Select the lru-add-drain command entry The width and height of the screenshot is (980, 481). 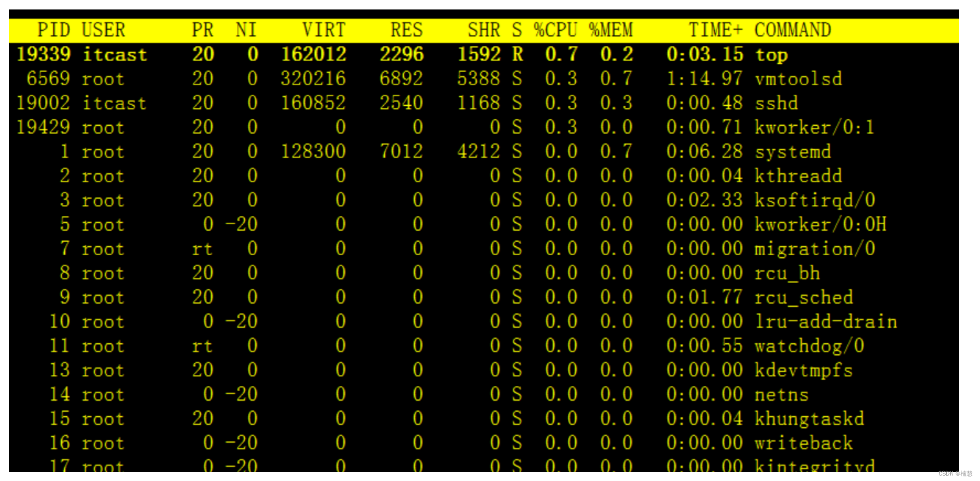[x=826, y=322]
